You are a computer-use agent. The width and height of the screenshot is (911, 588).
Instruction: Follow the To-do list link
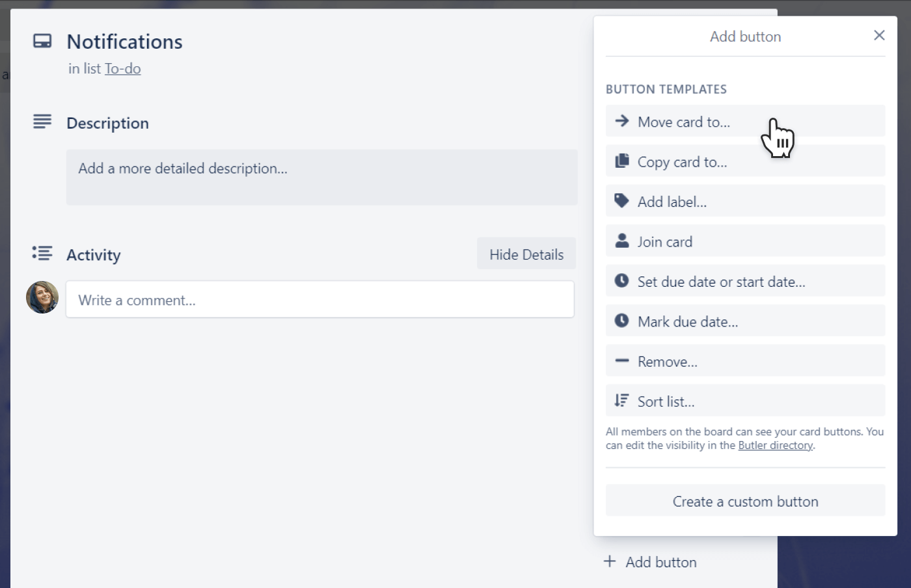tap(123, 69)
